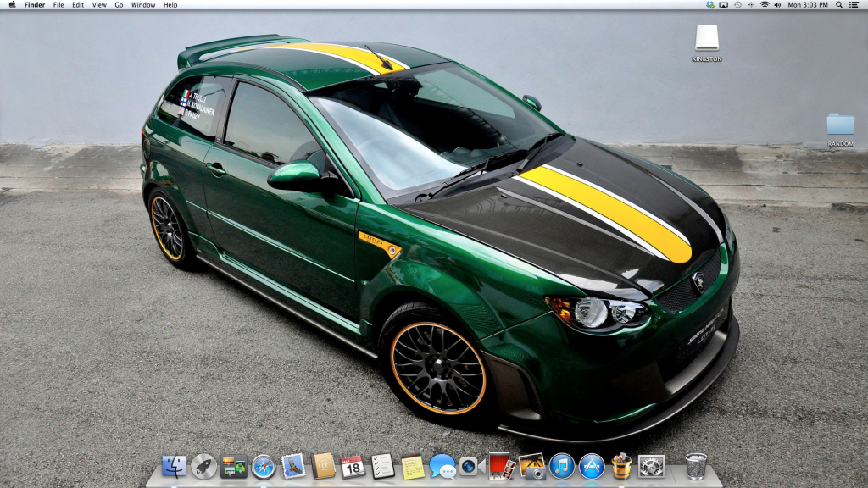Open iTunes from the dock
The width and height of the screenshot is (868, 488).
561,466
